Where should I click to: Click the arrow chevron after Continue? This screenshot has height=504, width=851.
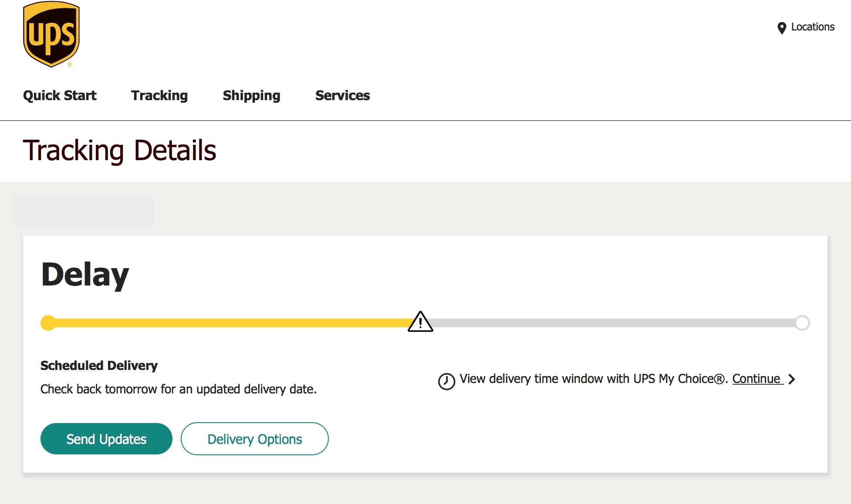[792, 380]
